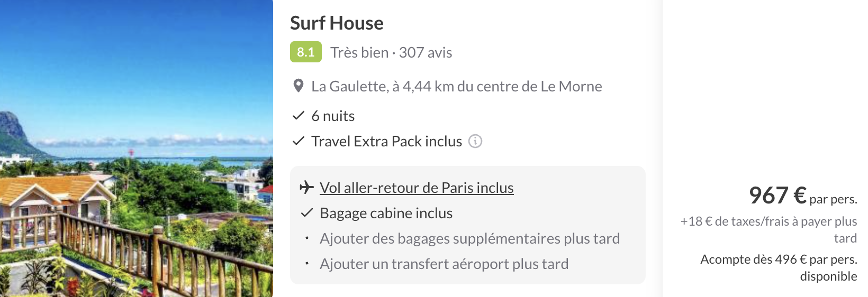This screenshot has width=868, height=297.
Task: Click Ajouter un transfert aéroport plus tard
Action: pyautogui.click(x=444, y=264)
